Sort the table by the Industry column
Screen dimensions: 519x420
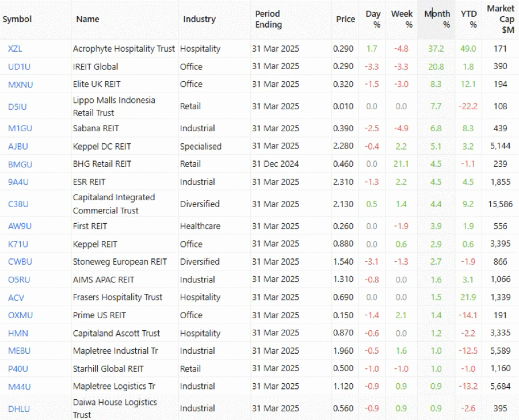coord(200,19)
